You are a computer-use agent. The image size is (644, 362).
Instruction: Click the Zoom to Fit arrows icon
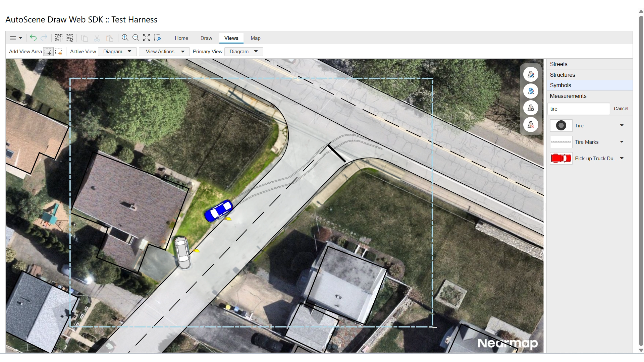pos(147,38)
